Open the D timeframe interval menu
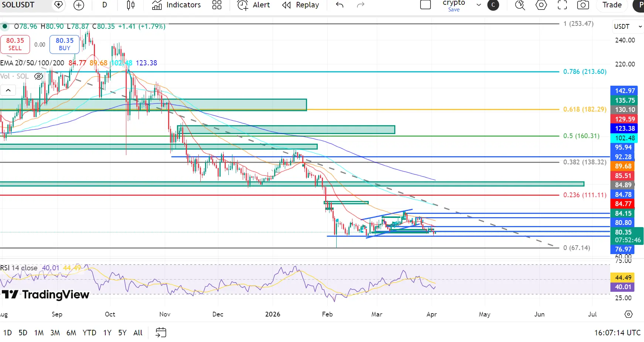Viewport: 644px width, 342px height. (105, 5)
